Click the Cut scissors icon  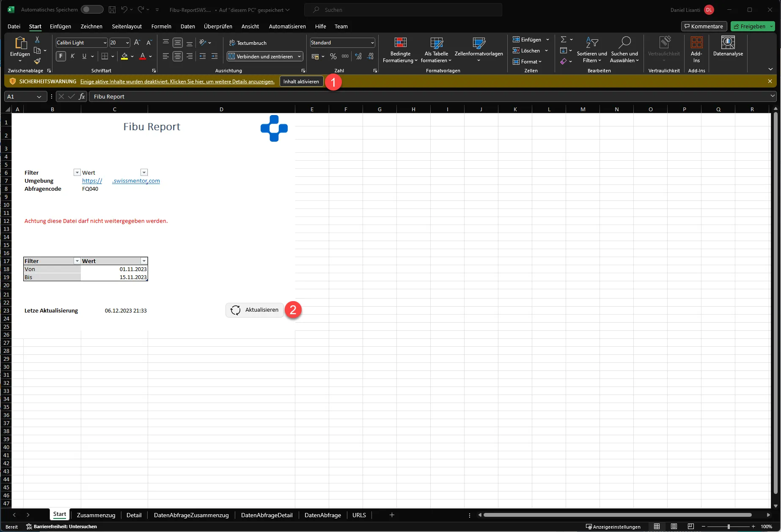coord(37,39)
